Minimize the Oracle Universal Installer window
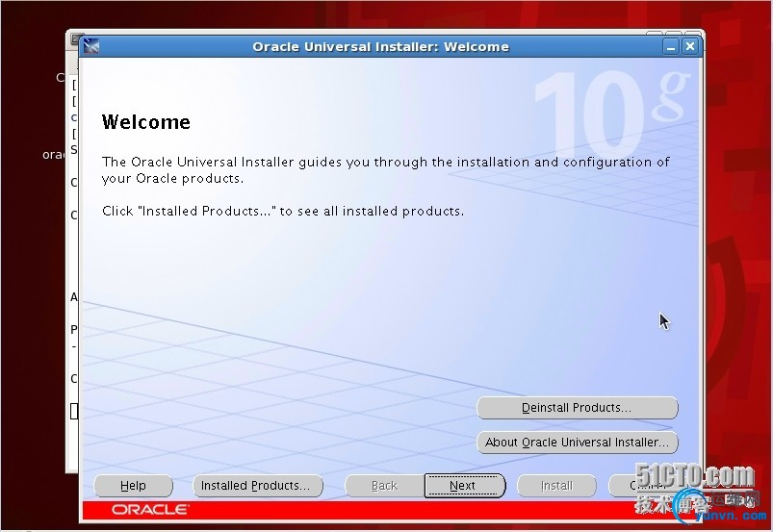 [x=670, y=47]
